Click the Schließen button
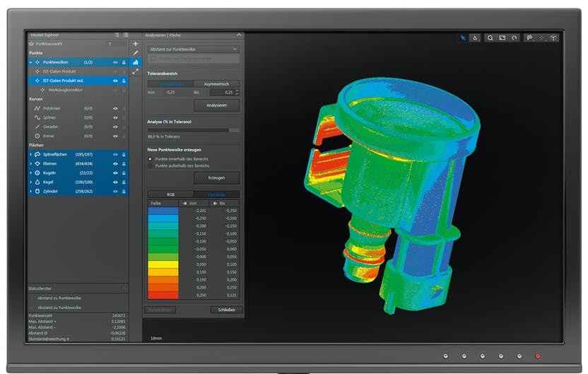Screen dimensions: 588x374 click(x=227, y=310)
